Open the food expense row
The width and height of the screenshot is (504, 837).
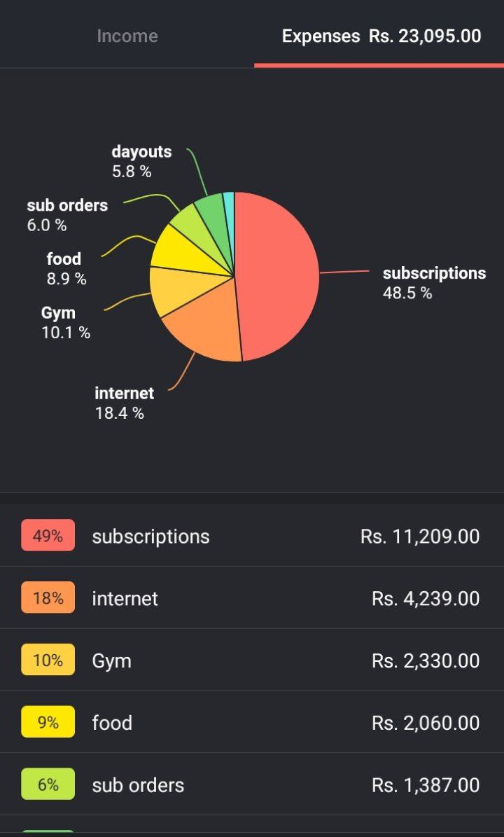tap(252, 722)
